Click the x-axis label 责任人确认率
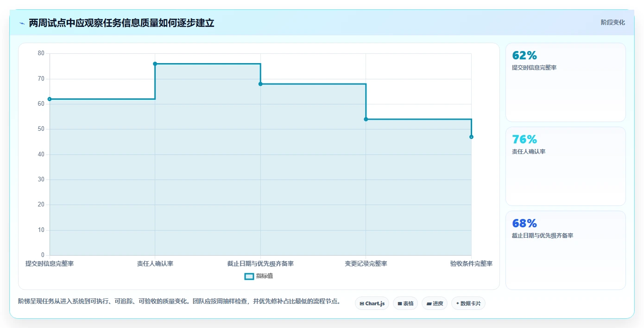 point(155,264)
